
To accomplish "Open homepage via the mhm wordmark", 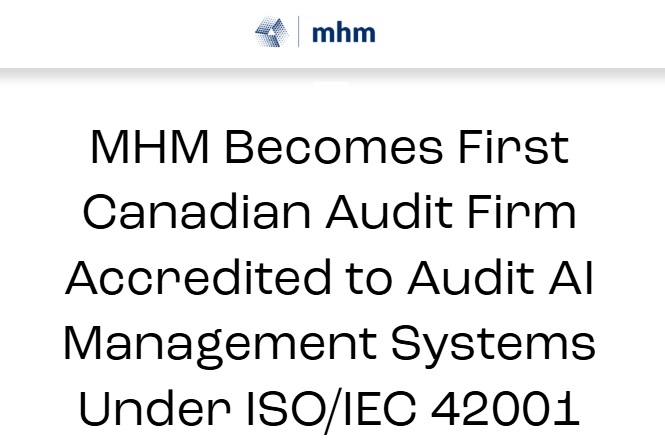I will coord(343,33).
